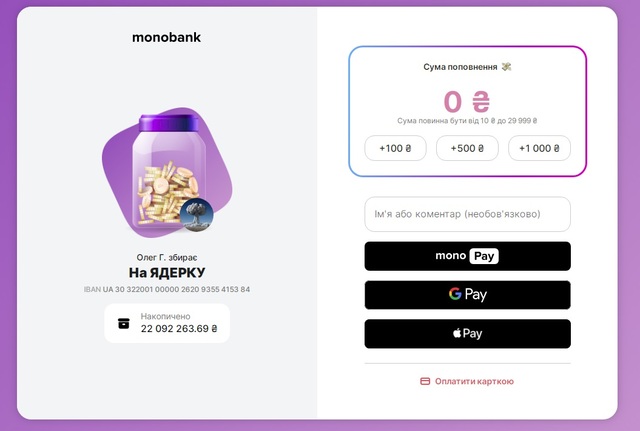Click the money emoji next to Сума поповнення

pos(507,67)
